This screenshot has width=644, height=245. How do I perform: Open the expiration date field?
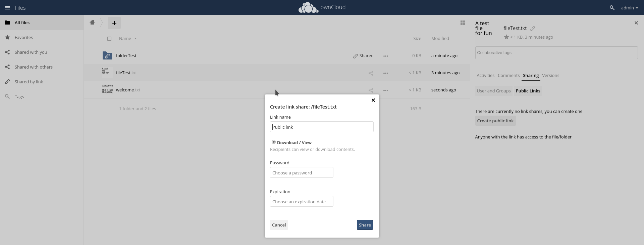click(x=302, y=201)
